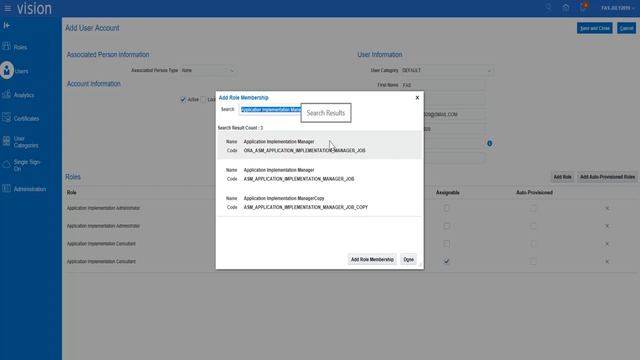Click the Account Information heading
The image size is (640, 360).
click(93, 84)
